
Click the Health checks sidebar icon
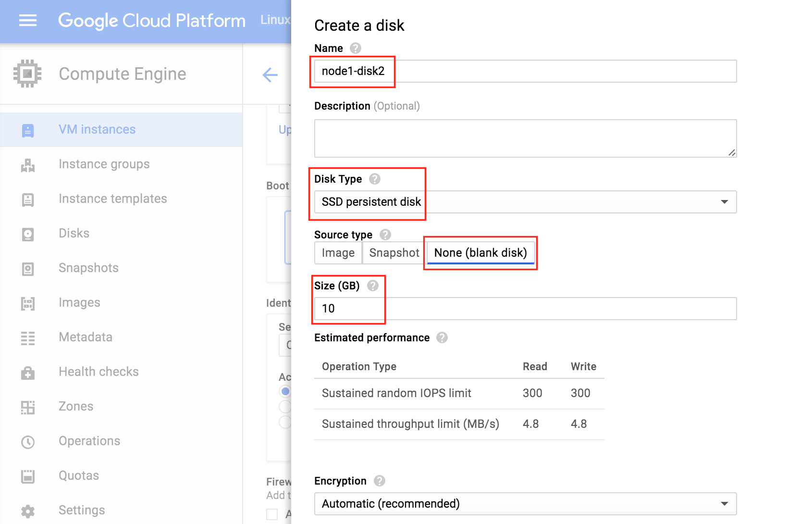point(28,373)
